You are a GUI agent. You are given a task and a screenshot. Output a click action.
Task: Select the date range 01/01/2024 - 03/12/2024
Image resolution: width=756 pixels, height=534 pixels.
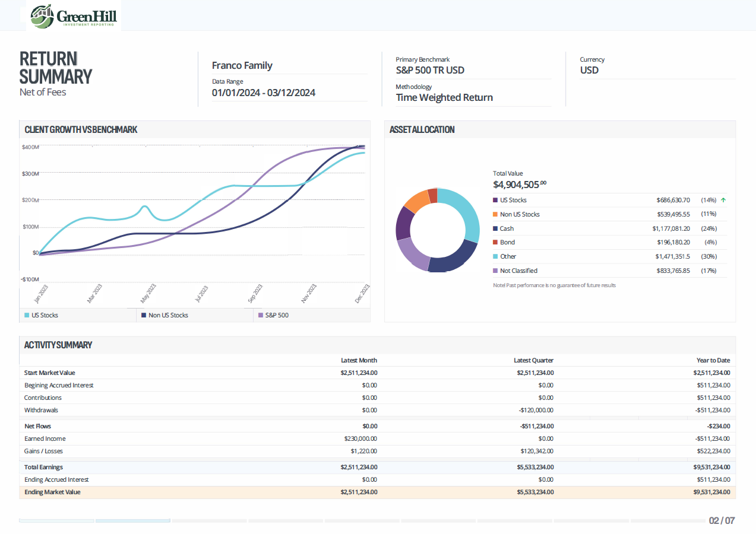tap(264, 93)
